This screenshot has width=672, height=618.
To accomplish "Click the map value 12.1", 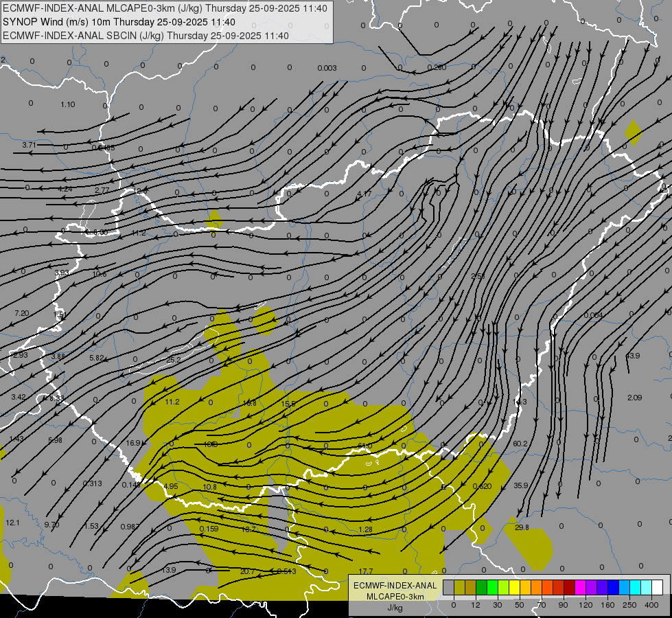I will pyautogui.click(x=12, y=523).
